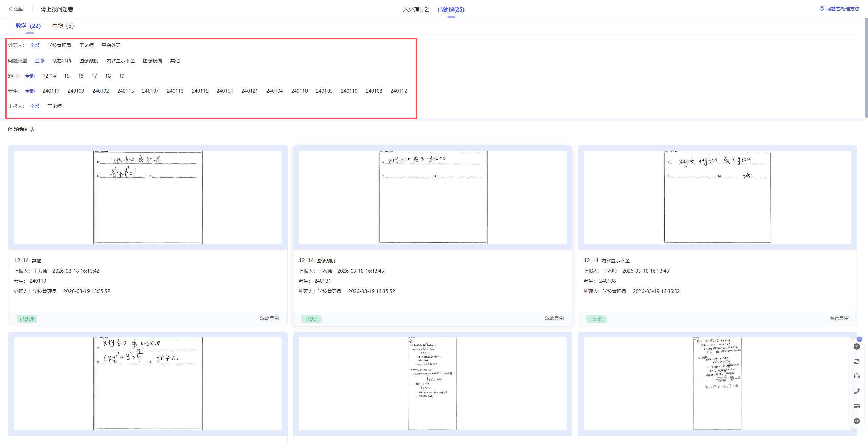Switch to the 未处理(12) tab
868x442 pixels.
click(416, 9)
